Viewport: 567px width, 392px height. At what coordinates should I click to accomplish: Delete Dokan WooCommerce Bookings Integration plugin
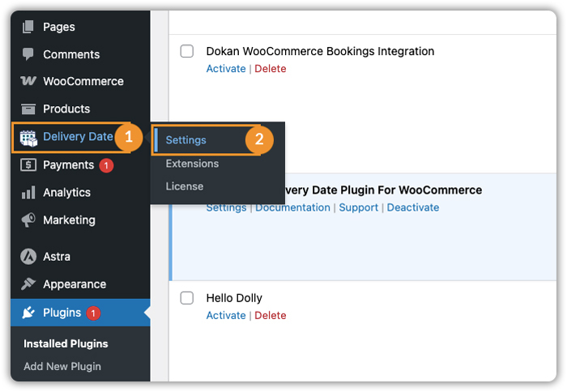click(270, 69)
